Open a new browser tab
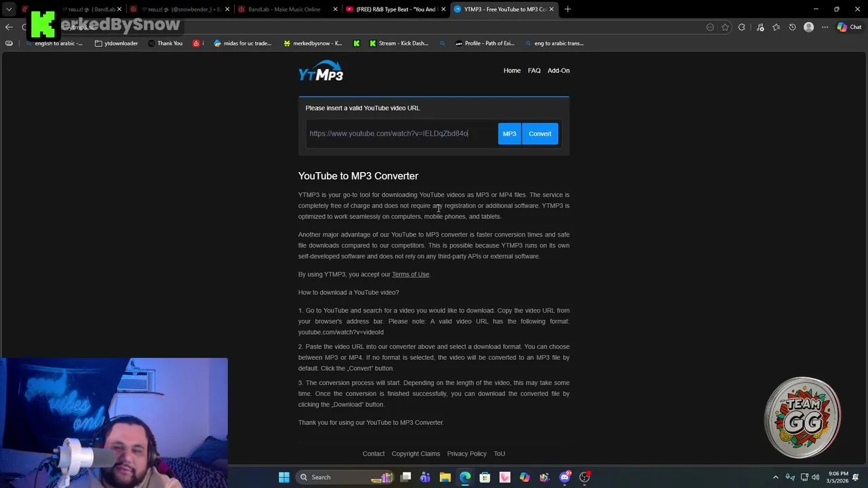Viewport: 868px width, 488px height. (x=568, y=9)
